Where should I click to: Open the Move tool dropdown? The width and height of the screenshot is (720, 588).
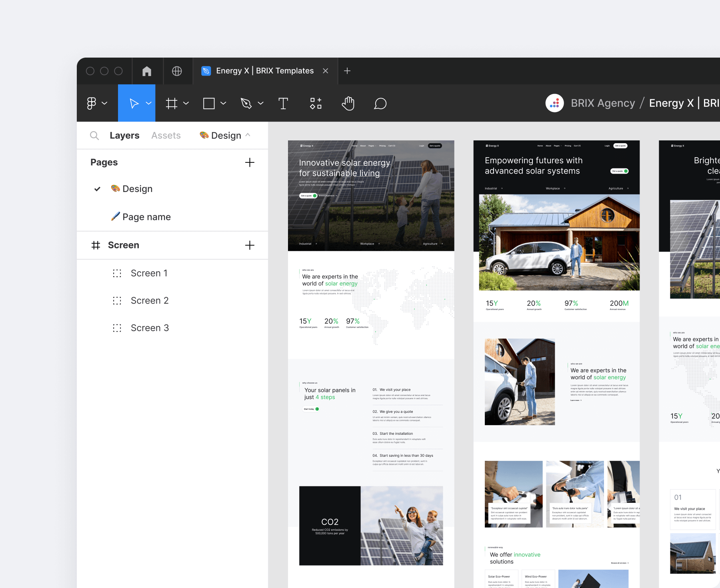[x=148, y=103]
